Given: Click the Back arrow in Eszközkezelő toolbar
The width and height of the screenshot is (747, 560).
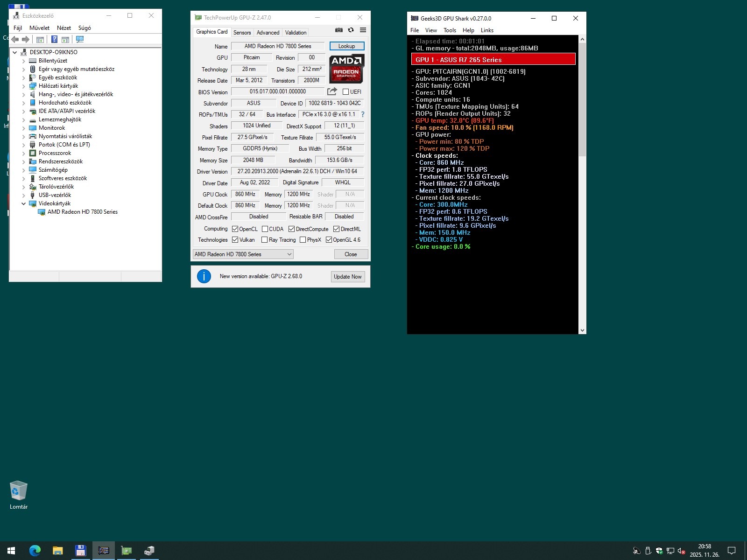Looking at the screenshot, I should 15,40.
